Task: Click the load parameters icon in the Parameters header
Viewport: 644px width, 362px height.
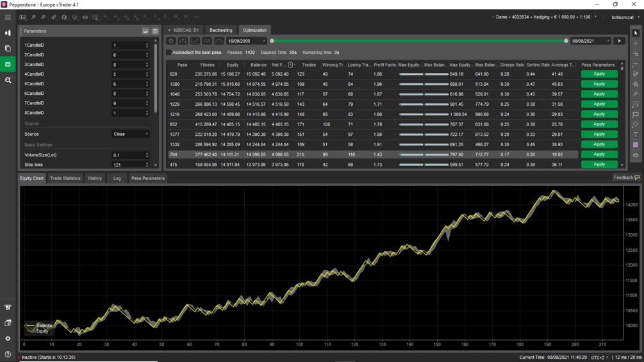Action: (145, 31)
